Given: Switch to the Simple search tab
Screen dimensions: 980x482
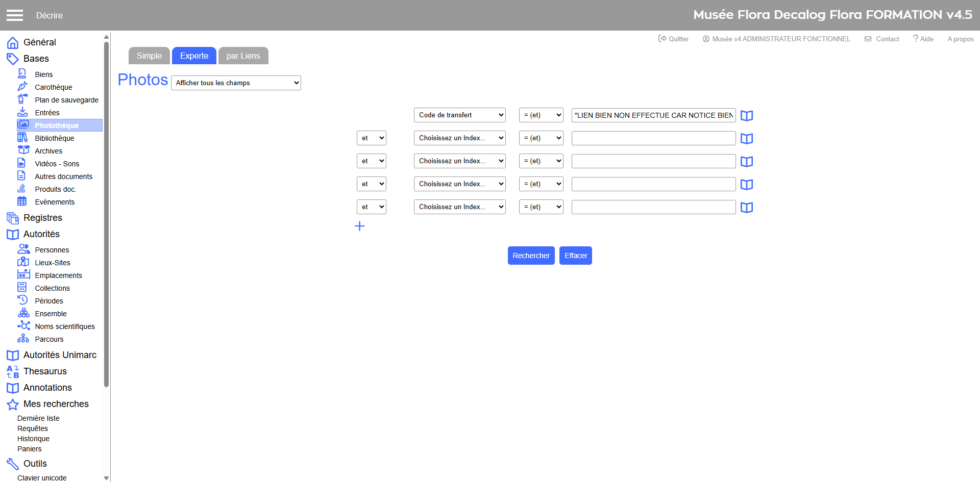Looking at the screenshot, I should pos(149,56).
